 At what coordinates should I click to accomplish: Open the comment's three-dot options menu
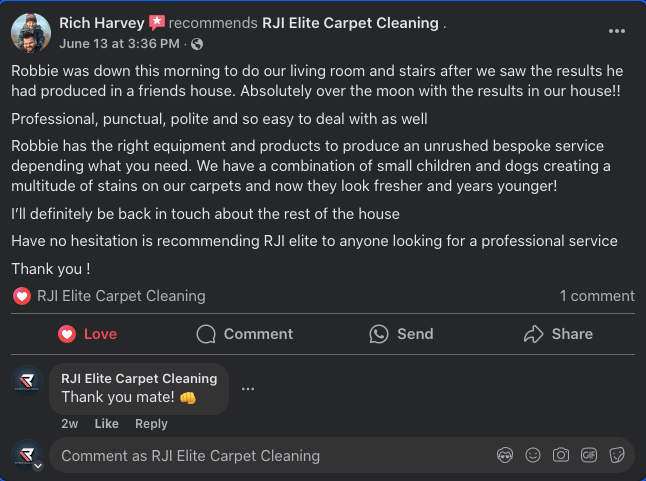click(x=248, y=389)
